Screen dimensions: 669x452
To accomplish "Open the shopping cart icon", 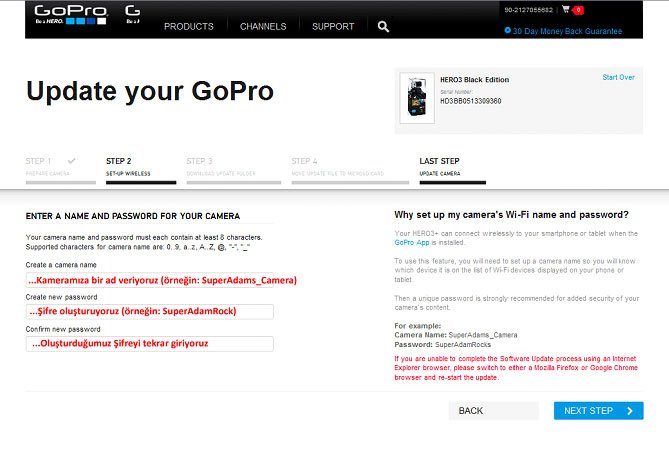I will (x=566, y=9).
